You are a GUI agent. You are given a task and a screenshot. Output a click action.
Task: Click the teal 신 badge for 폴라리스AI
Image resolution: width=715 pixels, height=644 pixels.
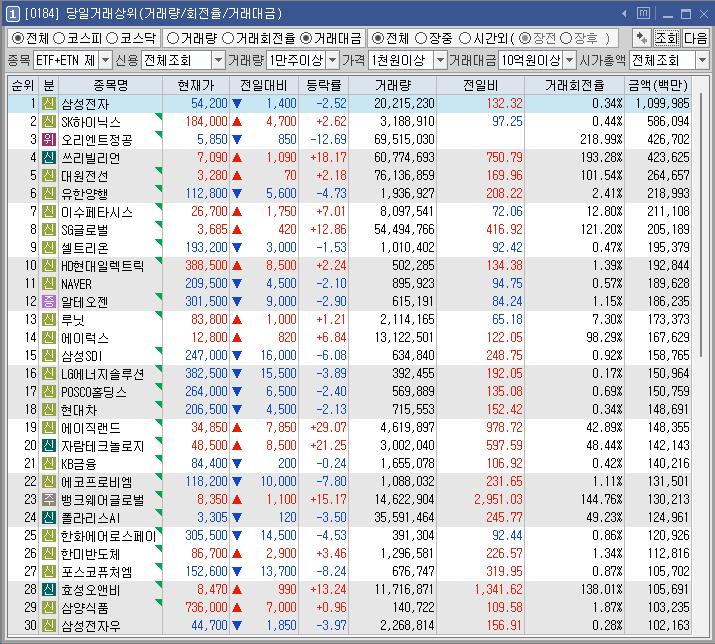pos(49,517)
